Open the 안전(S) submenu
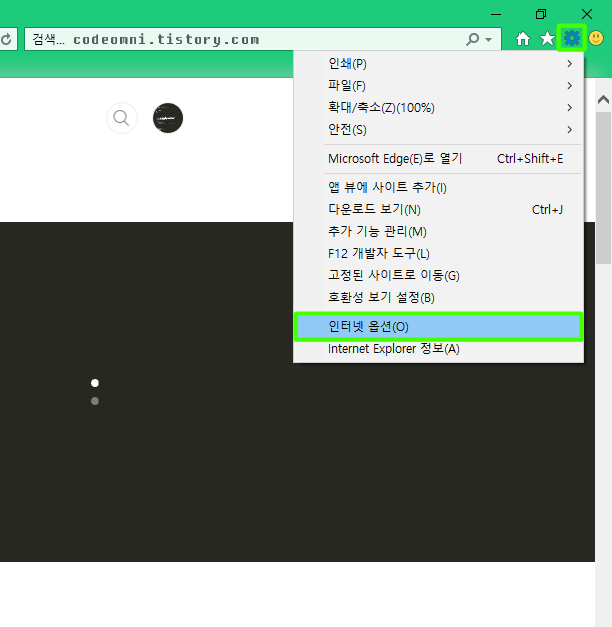612x627 pixels. click(x=438, y=130)
